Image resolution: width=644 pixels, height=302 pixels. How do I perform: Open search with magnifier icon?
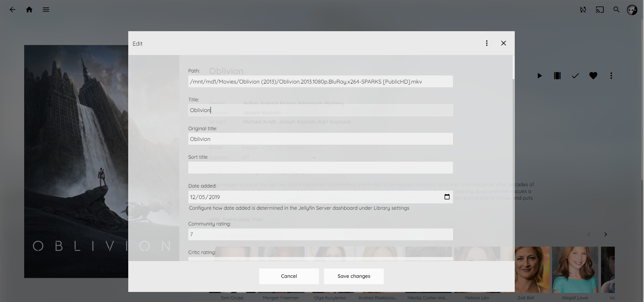click(616, 10)
